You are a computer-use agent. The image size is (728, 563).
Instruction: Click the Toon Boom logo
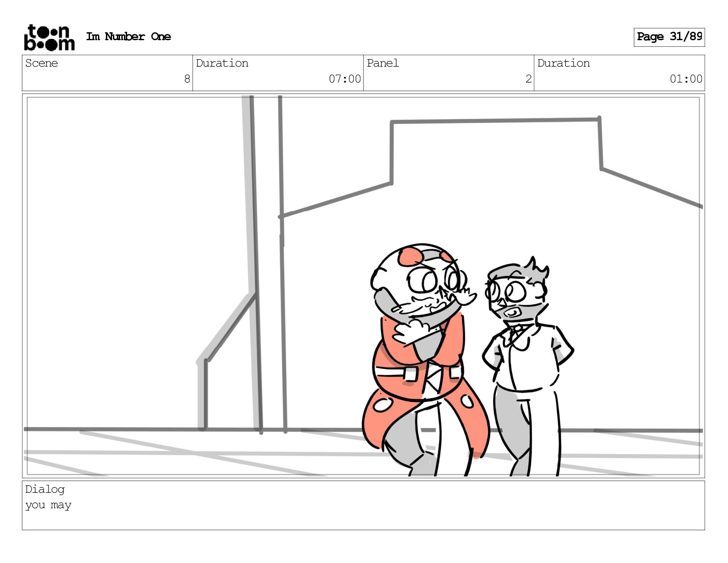point(49,38)
